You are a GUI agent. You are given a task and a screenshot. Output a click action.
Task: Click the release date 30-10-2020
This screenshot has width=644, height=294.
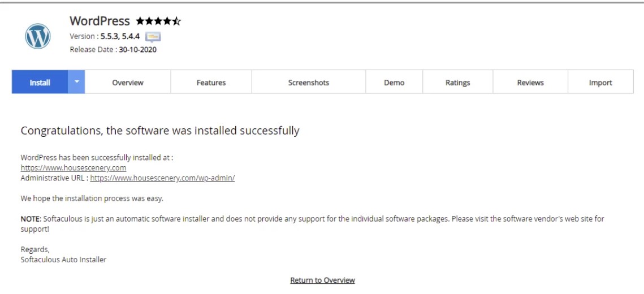(x=137, y=50)
